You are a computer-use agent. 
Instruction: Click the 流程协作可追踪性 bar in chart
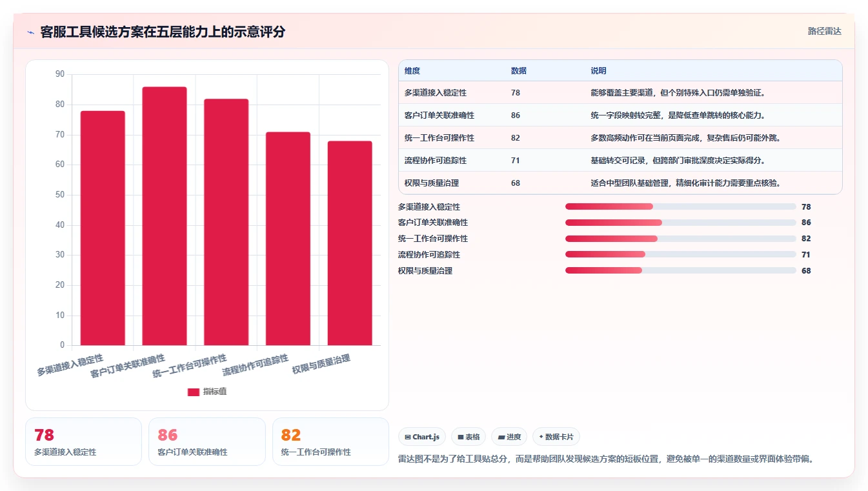pos(288,239)
